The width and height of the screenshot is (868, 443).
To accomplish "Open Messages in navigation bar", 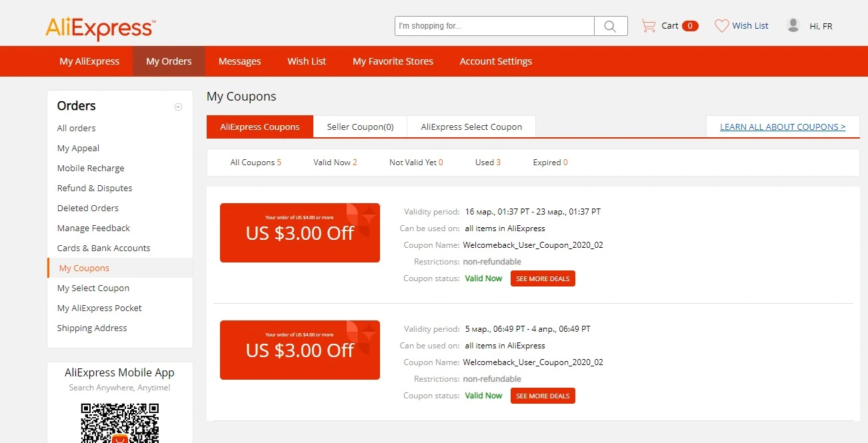I will point(239,61).
